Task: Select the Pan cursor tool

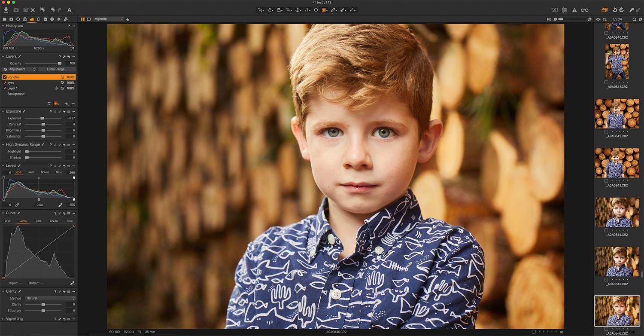Action: (270, 10)
